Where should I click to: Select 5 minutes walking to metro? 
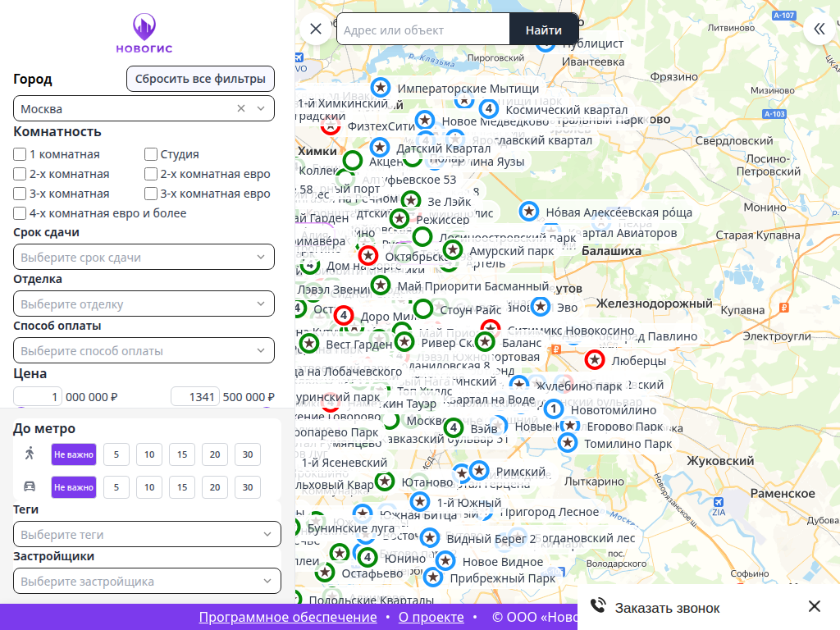(x=116, y=454)
